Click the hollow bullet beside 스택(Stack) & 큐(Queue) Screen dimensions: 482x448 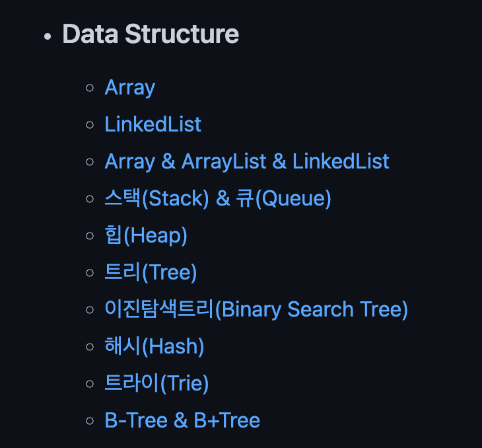tap(90, 200)
